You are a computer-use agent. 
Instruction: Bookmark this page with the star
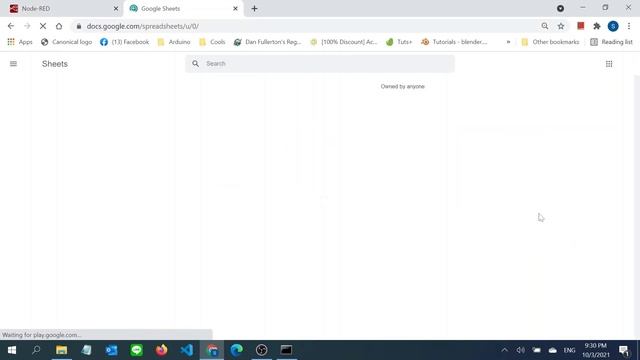click(x=561, y=26)
